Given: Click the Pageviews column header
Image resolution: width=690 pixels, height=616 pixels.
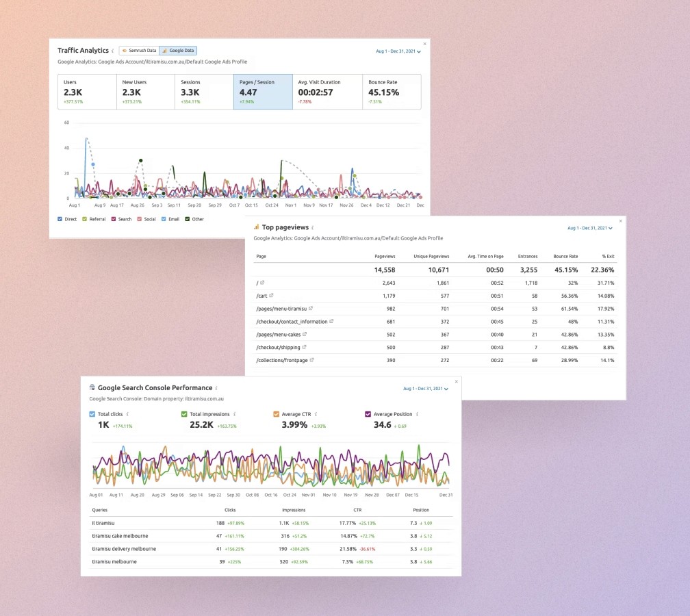Looking at the screenshot, I should tap(385, 257).
